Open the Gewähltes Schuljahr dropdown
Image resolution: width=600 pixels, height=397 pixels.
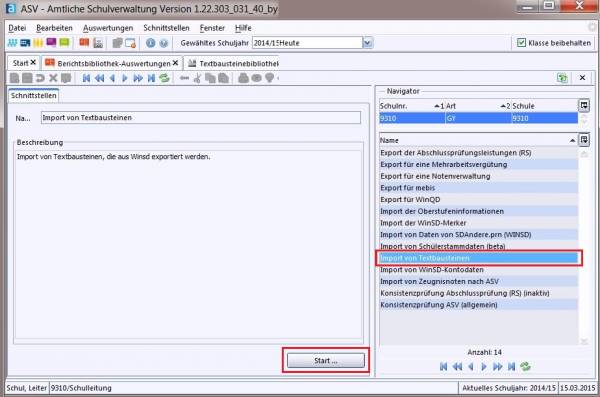click(x=367, y=43)
